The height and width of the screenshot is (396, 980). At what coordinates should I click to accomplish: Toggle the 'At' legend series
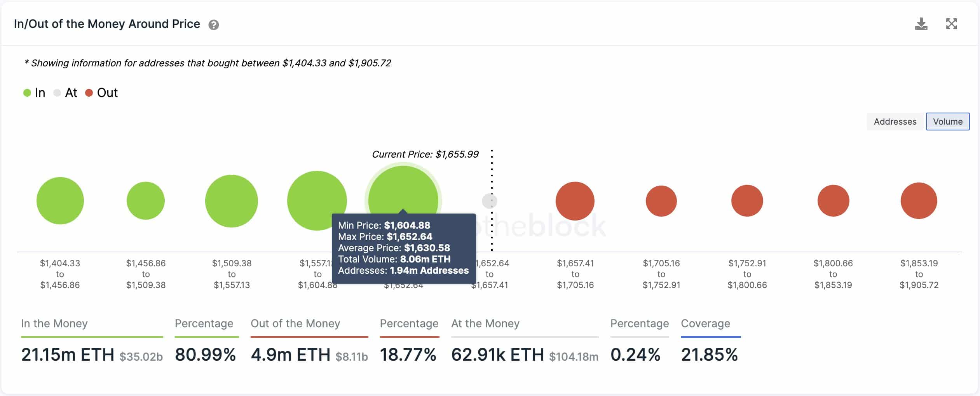(66, 93)
